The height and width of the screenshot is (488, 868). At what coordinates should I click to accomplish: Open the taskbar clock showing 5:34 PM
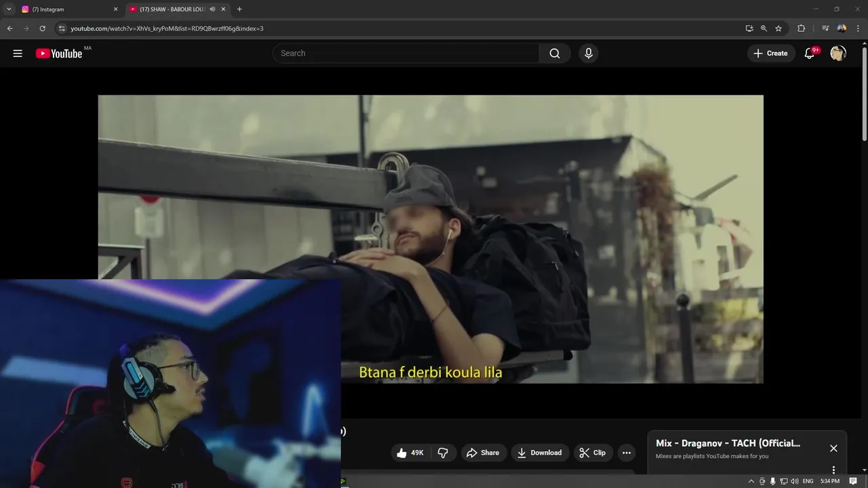[x=830, y=481]
